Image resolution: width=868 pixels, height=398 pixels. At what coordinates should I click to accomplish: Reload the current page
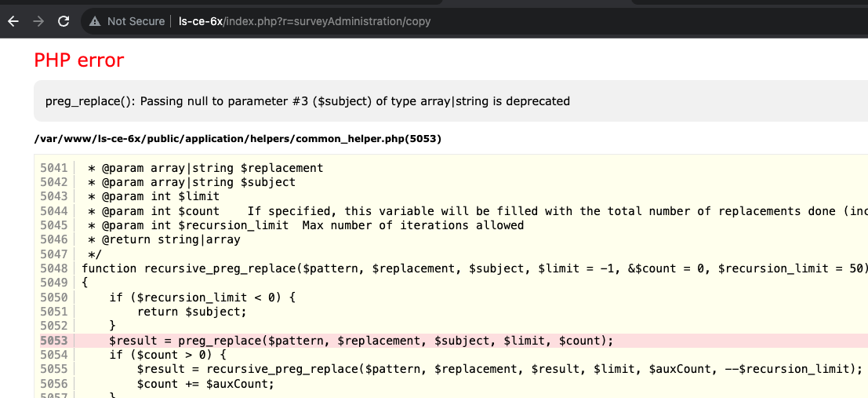coord(64,21)
